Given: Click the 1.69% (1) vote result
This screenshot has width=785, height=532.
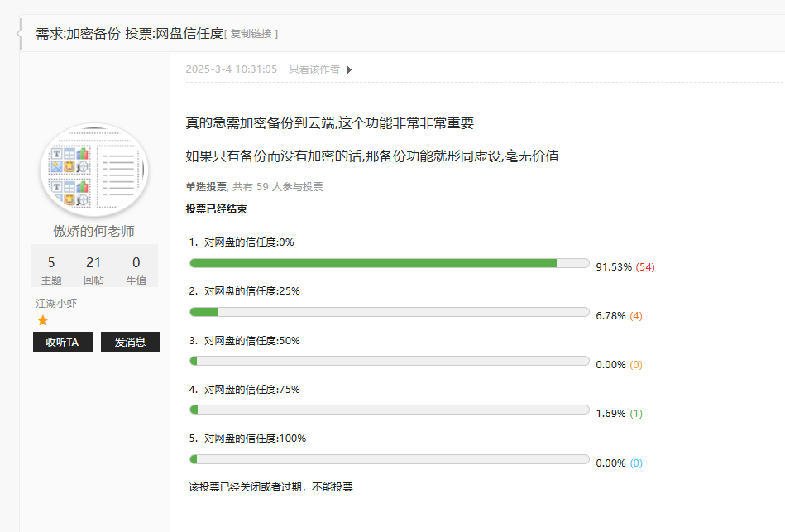Looking at the screenshot, I should [620, 414].
